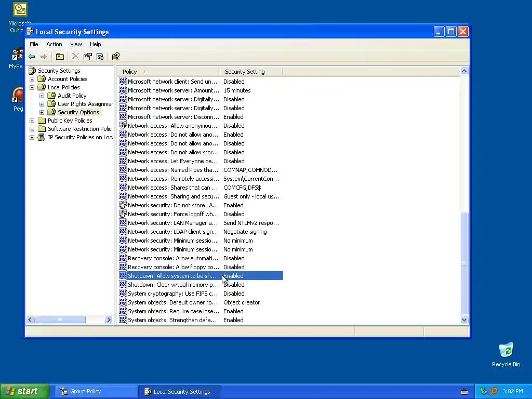Click the Help question-mark toolbar icon
The image size is (532, 399).
pos(116,57)
